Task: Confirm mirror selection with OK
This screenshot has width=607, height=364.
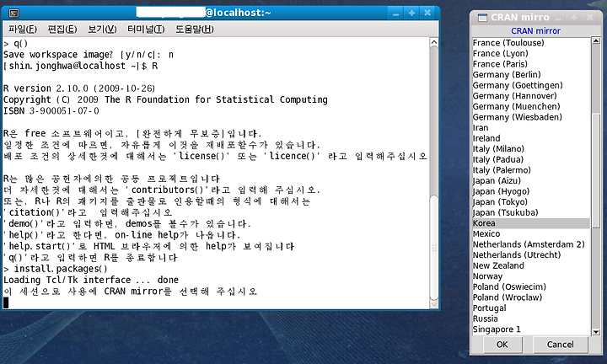Action: [502, 345]
